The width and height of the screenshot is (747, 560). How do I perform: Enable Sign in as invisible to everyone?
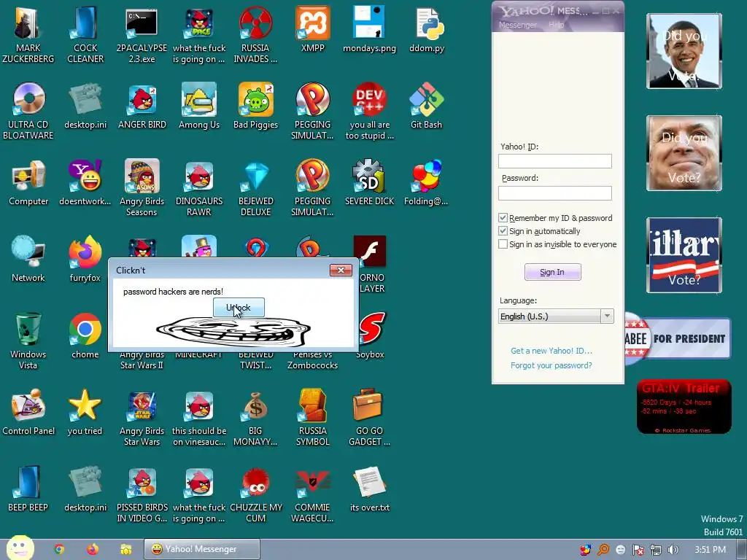(x=503, y=244)
